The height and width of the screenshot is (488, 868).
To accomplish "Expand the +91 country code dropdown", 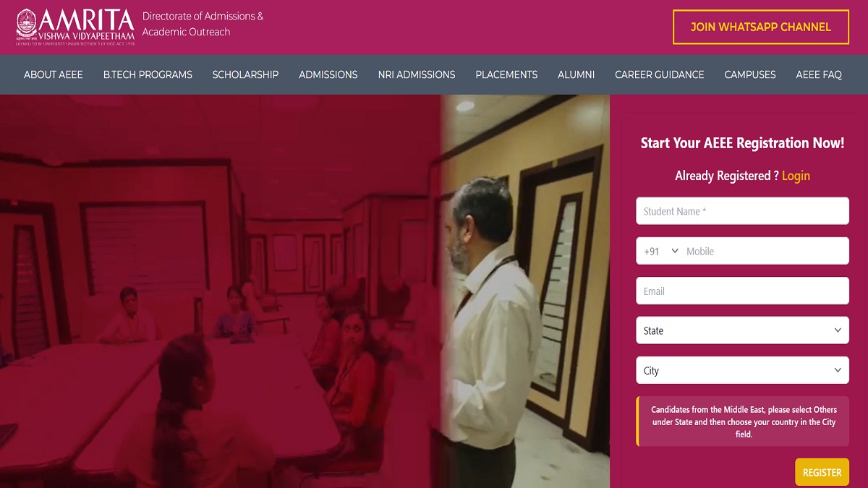I will coord(661,251).
